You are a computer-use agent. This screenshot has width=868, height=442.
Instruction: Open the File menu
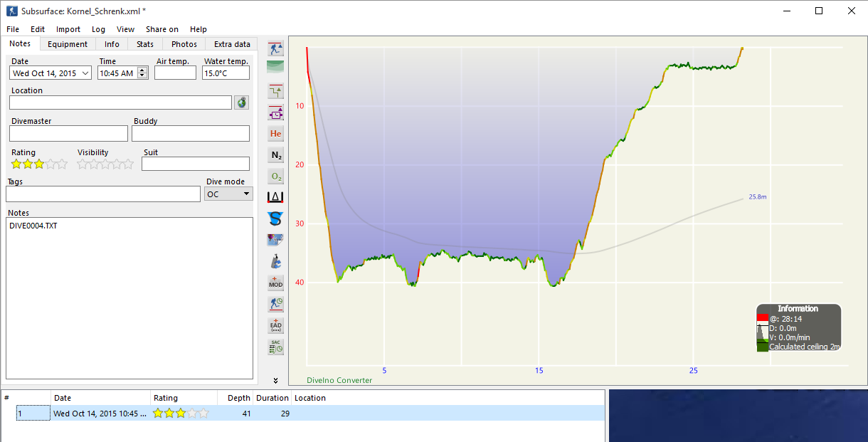[13, 29]
